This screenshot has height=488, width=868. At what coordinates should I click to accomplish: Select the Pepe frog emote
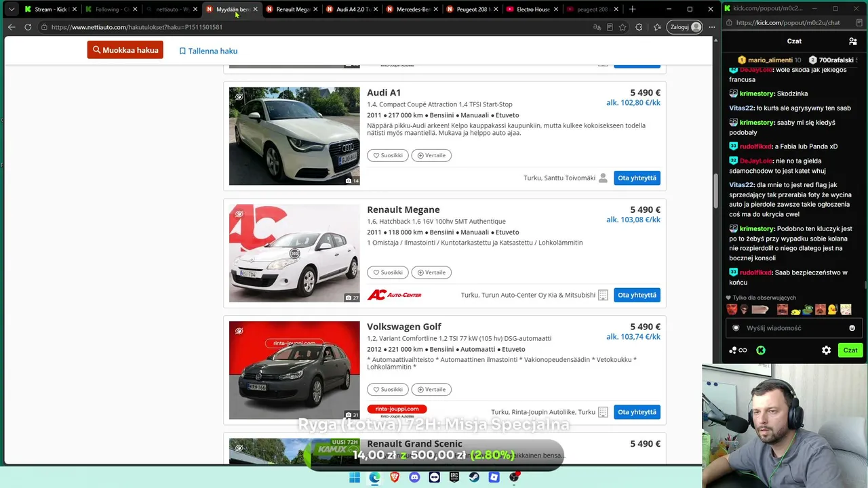tap(808, 310)
